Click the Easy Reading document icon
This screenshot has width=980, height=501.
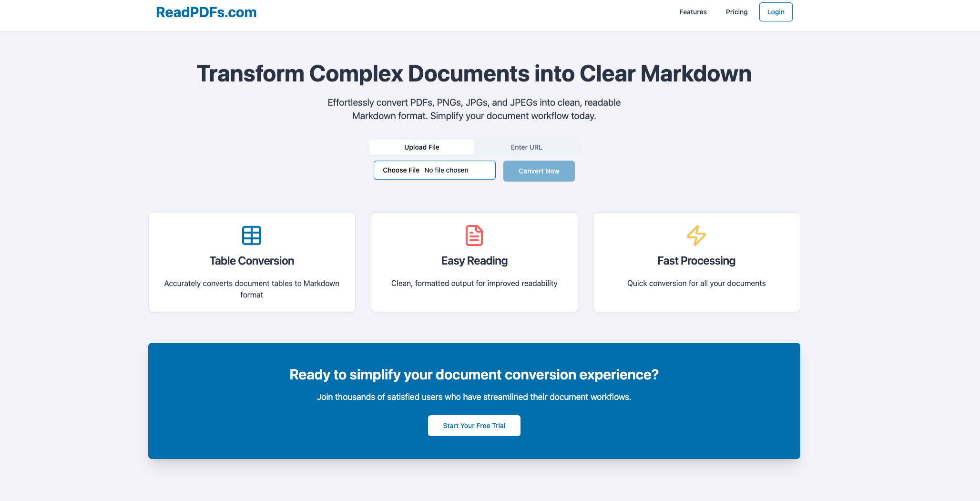tap(474, 235)
